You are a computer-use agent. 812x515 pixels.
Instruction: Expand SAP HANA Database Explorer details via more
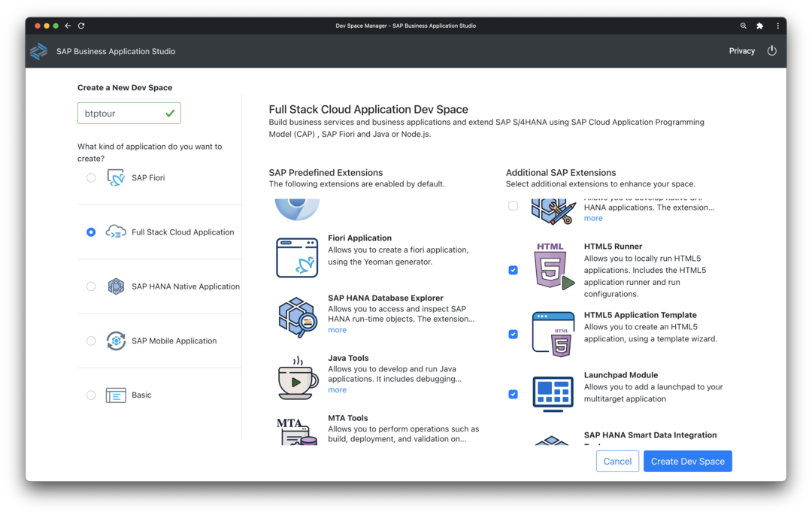[337, 329]
